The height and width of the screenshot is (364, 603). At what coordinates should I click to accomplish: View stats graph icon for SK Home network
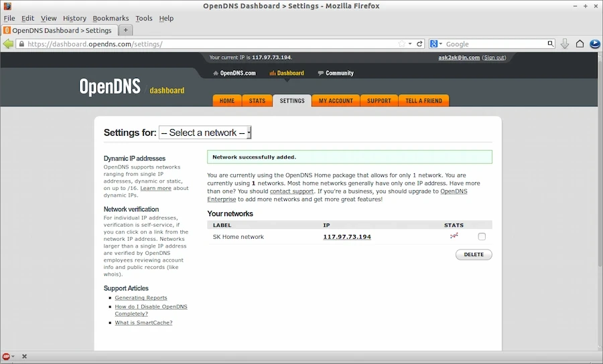tap(454, 236)
